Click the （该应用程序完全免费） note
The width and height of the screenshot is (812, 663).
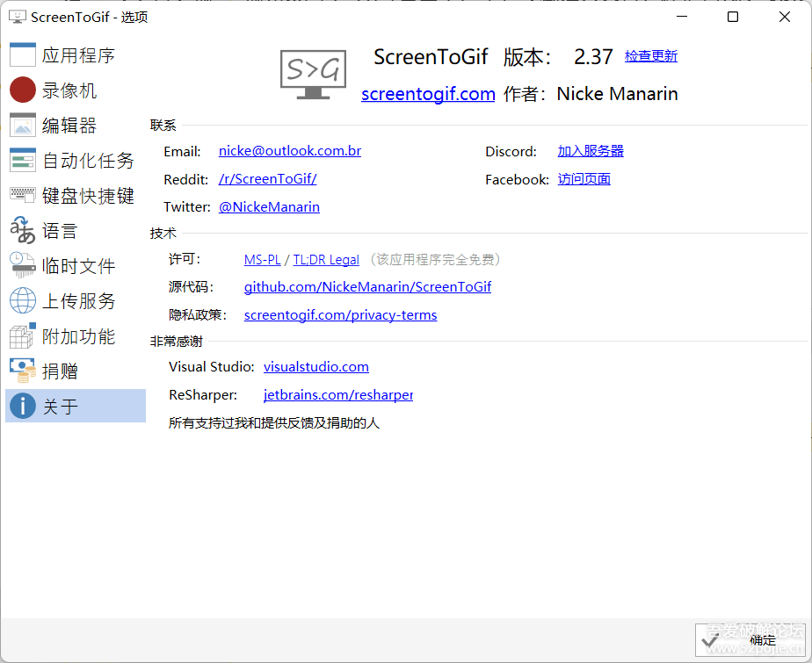pos(435,259)
